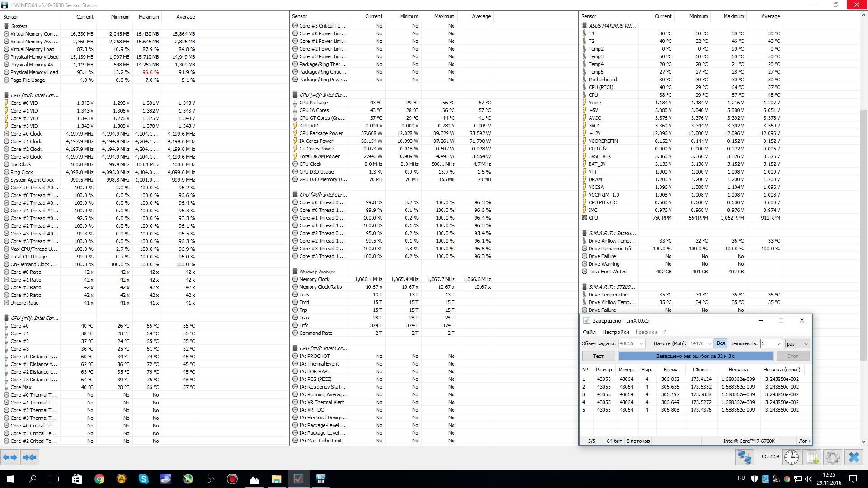868x488 pixels.
Task: Click the clock reset timer icon
Action: coord(791,457)
